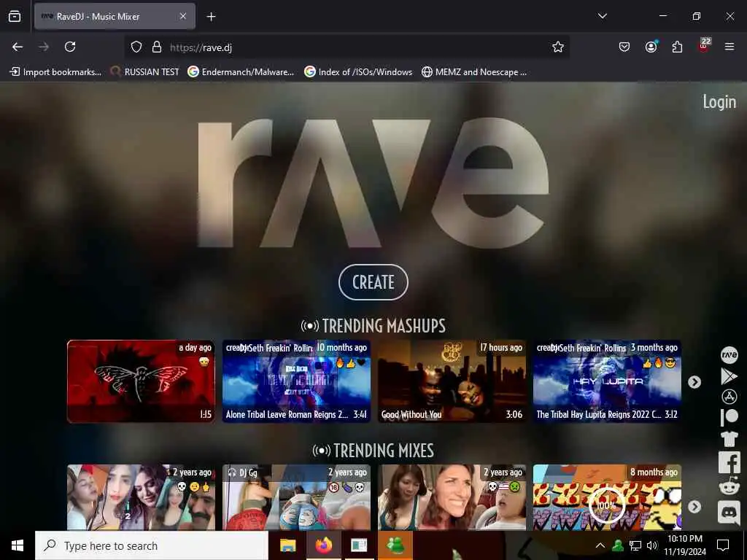Reload the rave.dj page

(x=70, y=47)
